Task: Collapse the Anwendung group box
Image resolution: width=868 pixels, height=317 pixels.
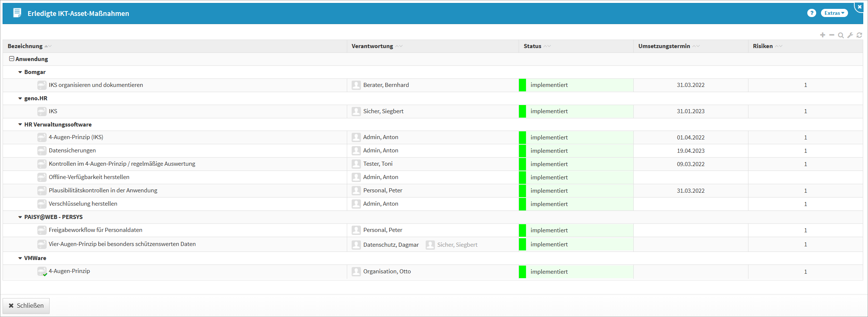Action: 11,59
